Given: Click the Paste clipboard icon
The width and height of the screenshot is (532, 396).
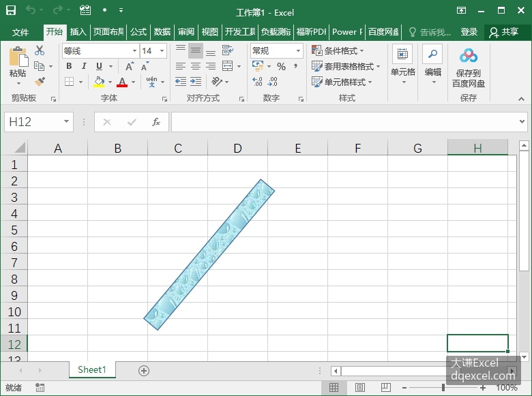Looking at the screenshot, I should click(x=18, y=57).
